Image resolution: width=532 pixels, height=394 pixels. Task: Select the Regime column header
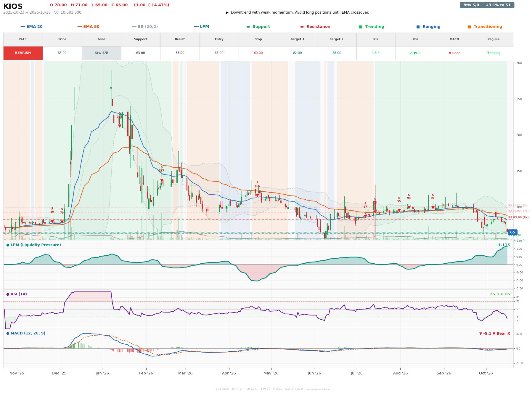(x=494, y=39)
